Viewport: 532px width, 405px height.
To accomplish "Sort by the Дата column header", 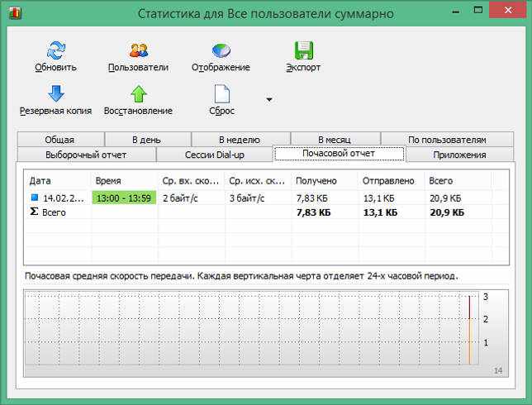I will [58, 181].
